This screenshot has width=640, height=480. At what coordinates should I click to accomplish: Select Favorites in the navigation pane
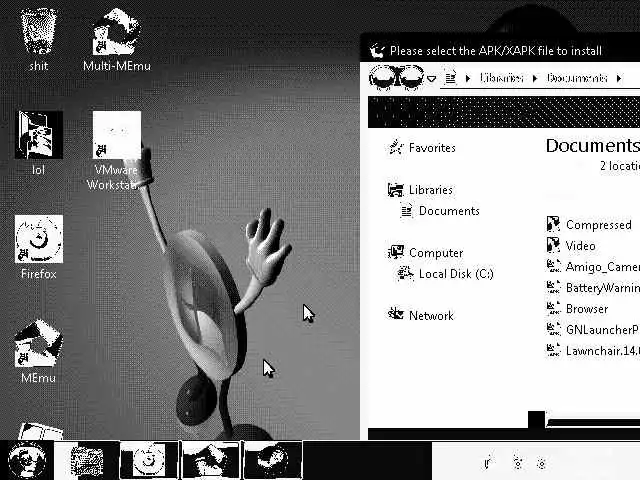pyautogui.click(x=432, y=148)
